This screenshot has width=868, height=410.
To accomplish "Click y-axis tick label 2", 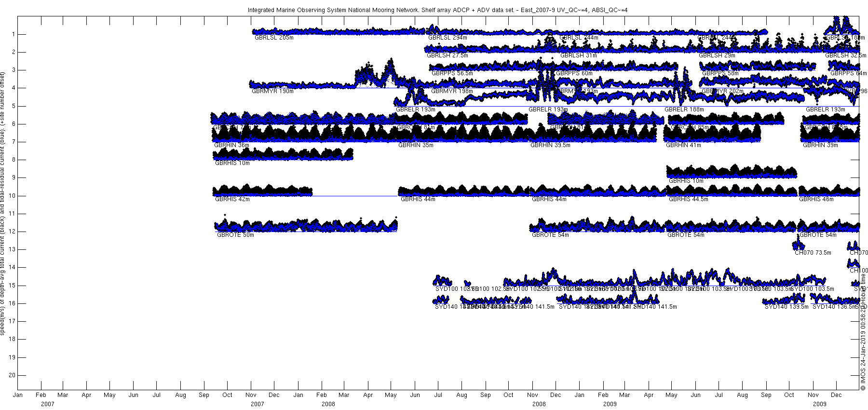I will coord(13,52).
